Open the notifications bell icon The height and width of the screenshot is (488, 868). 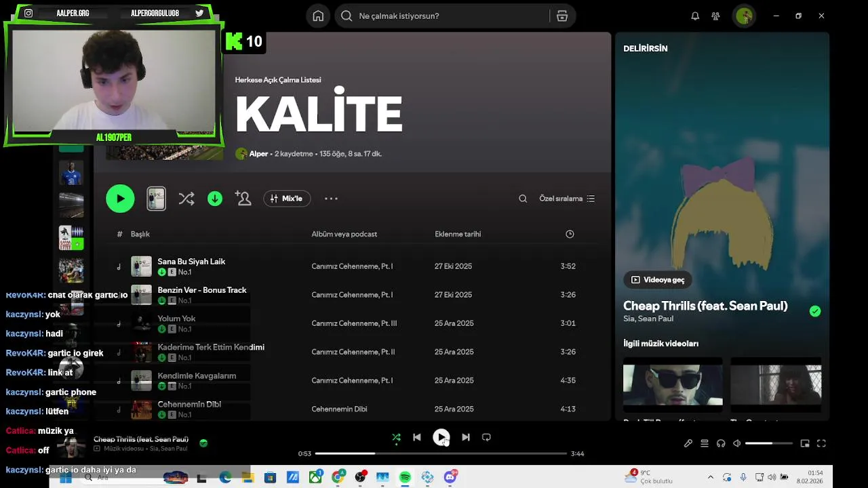(695, 16)
